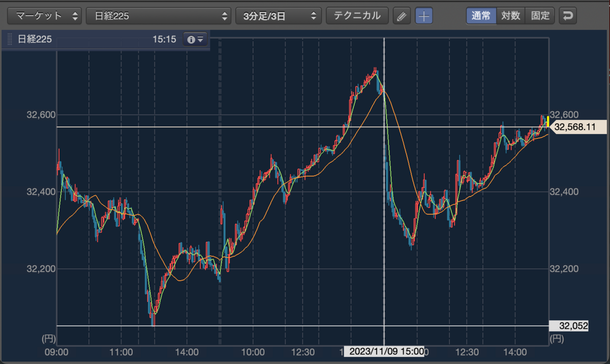610x364 pixels.
Task: Click the 11:00 time axis label
Action: (121, 352)
